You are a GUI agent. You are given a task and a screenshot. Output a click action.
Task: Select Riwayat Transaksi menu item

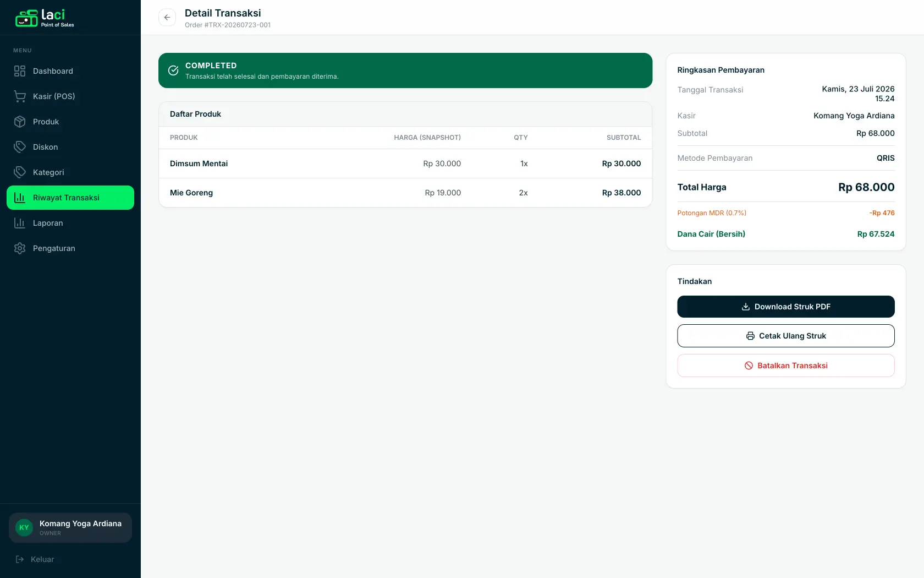(x=70, y=198)
